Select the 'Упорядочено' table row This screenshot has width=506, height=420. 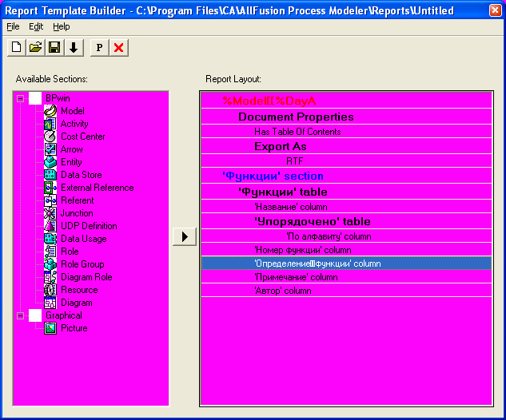346,221
